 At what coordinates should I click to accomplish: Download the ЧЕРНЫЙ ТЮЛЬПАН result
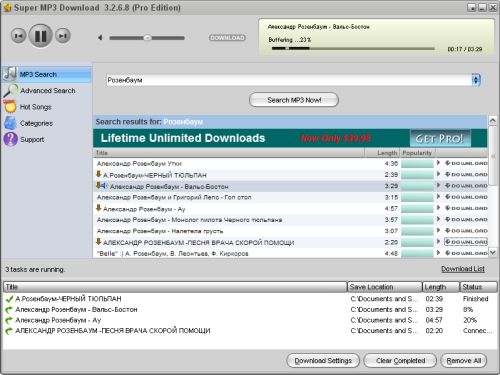(466, 174)
